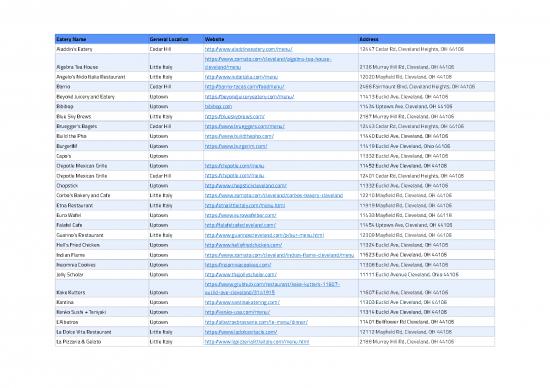The image size is (550, 388).
Task: Select the 'Indian Flame' name cell
Action: pos(102,255)
